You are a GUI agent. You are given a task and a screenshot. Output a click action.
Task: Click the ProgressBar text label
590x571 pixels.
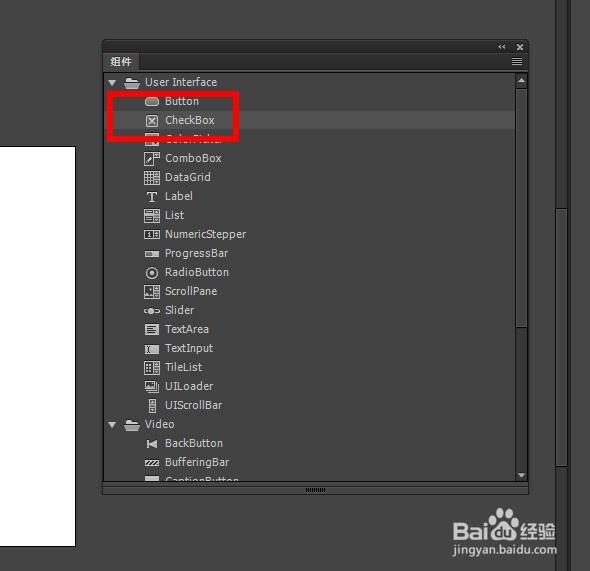196,254
